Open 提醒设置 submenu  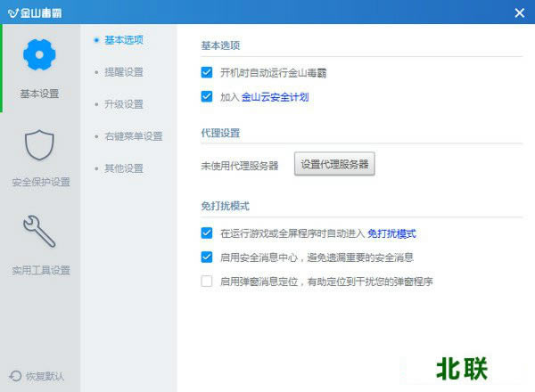pos(124,72)
